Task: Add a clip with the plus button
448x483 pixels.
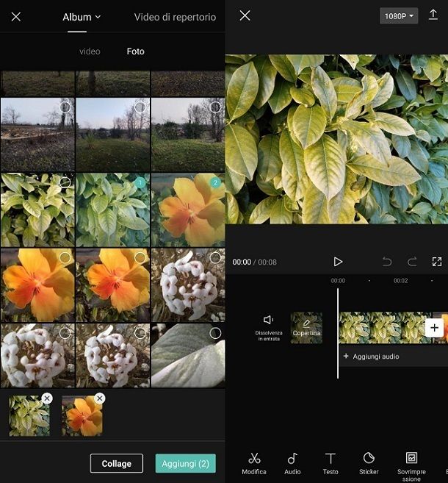Action: coord(435,328)
